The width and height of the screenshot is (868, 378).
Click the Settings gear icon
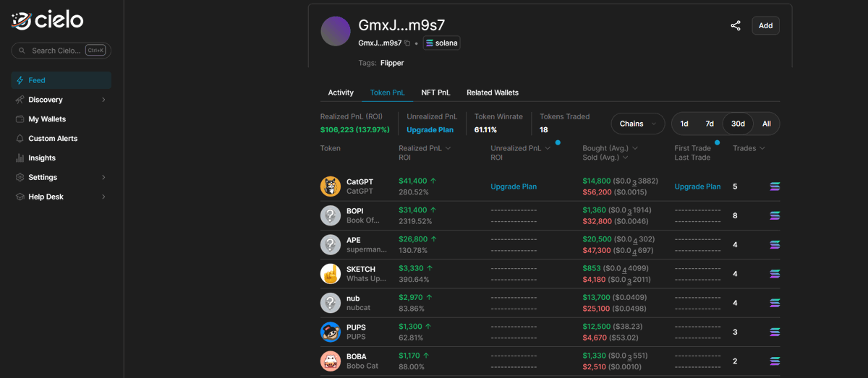coord(20,177)
